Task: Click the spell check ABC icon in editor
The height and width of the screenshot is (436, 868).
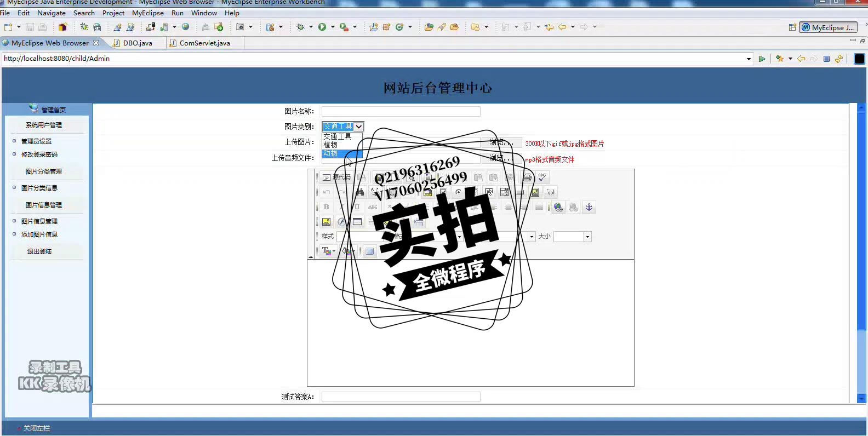Action: pos(542,177)
